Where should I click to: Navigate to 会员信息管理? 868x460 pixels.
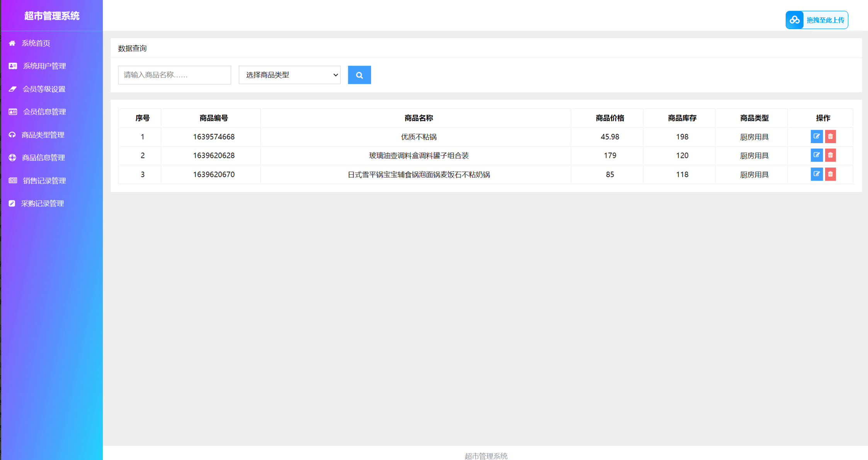44,112
